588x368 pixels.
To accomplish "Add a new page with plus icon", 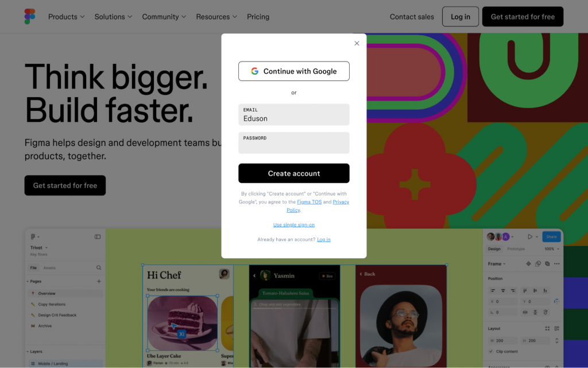I will point(99,281).
